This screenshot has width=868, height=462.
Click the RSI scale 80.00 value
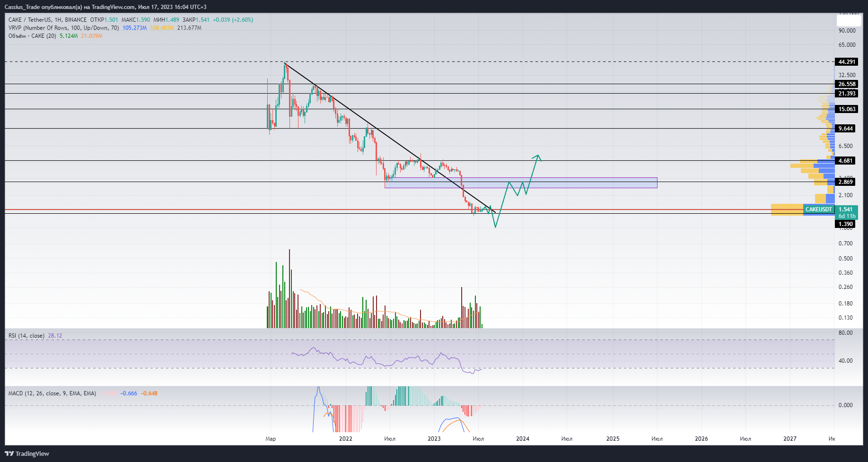pyautogui.click(x=845, y=333)
